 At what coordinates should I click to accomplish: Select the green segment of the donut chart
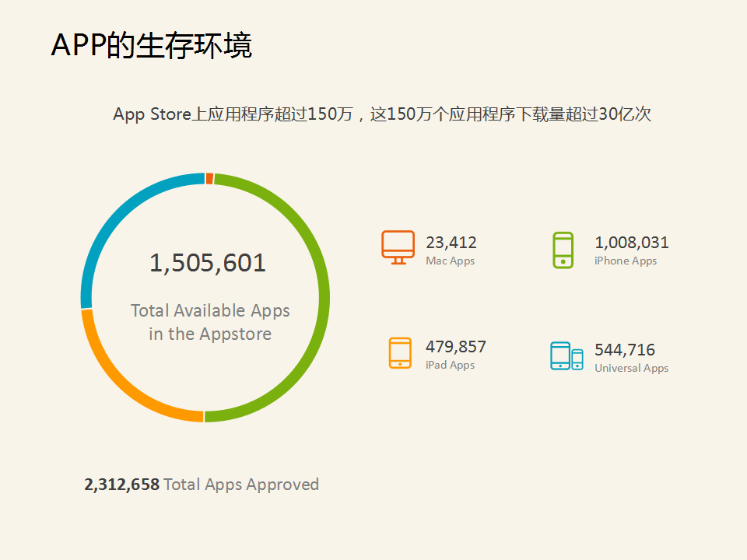point(324,298)
